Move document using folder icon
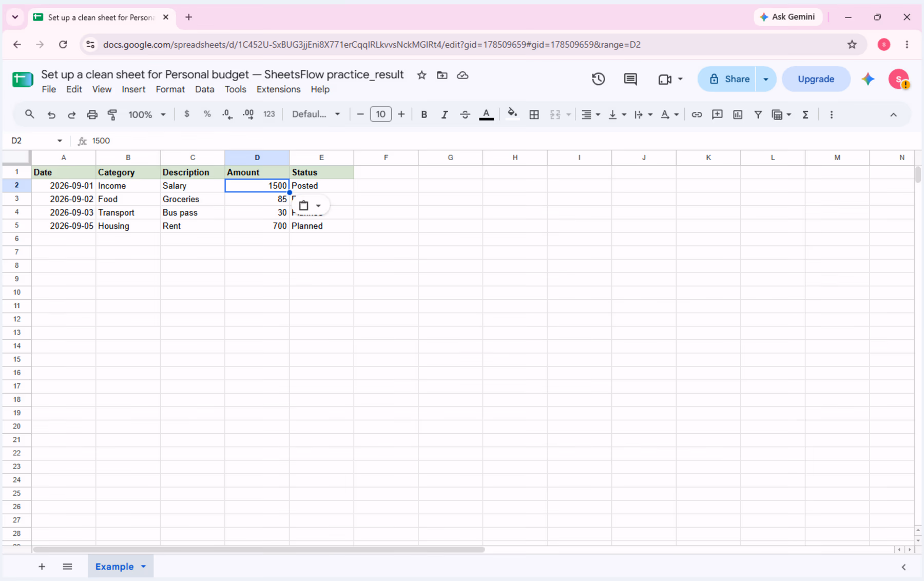 pyautogui.click(x=442, y=75)
